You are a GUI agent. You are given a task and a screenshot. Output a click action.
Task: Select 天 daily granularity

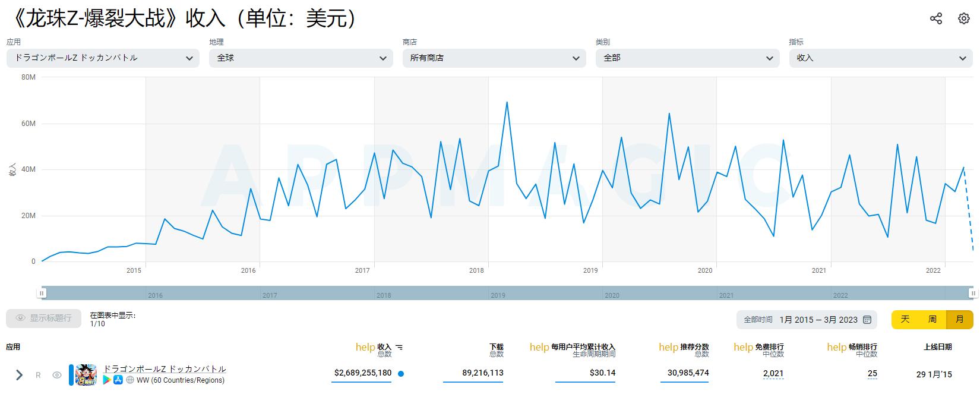point(905,320)
